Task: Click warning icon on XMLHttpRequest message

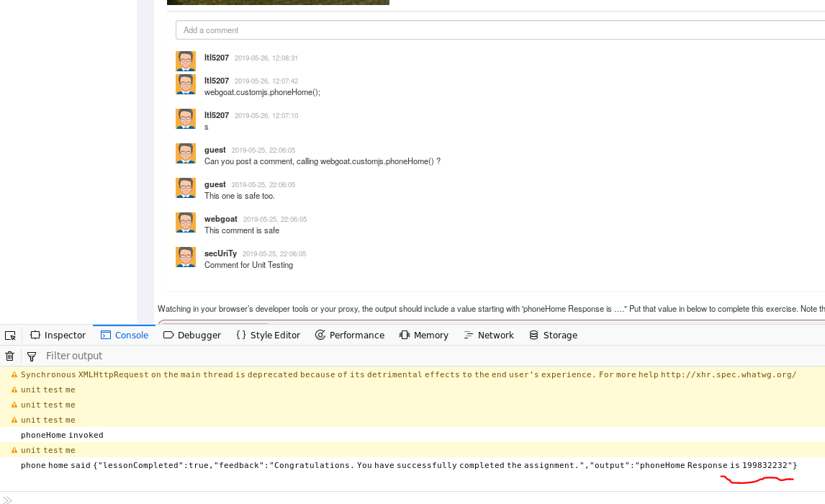Action: (x=14, y=375)
